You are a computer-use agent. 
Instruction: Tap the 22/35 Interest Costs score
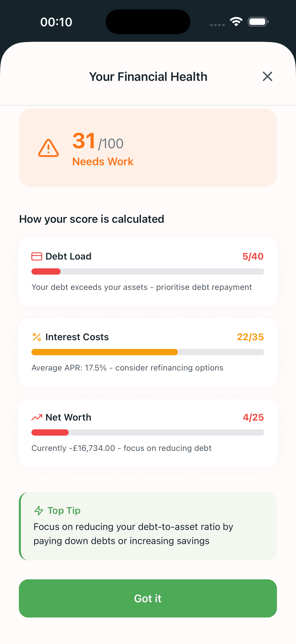(250, 337)
